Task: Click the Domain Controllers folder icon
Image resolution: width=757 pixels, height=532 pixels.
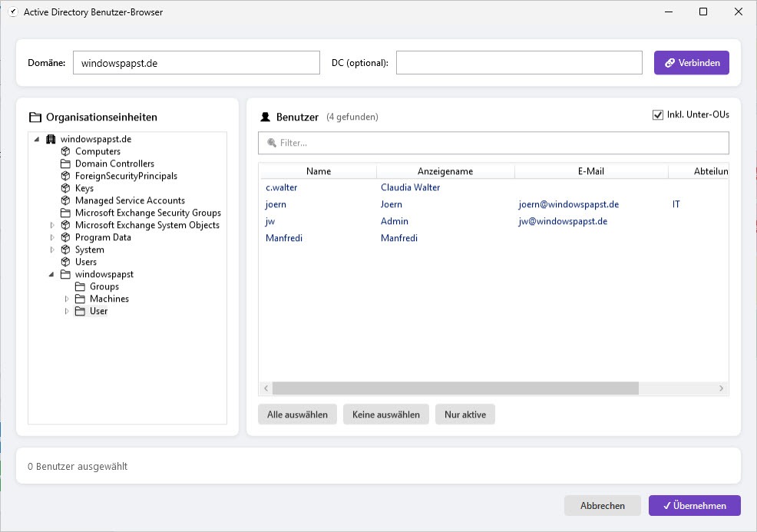Action: pos(66,164)
